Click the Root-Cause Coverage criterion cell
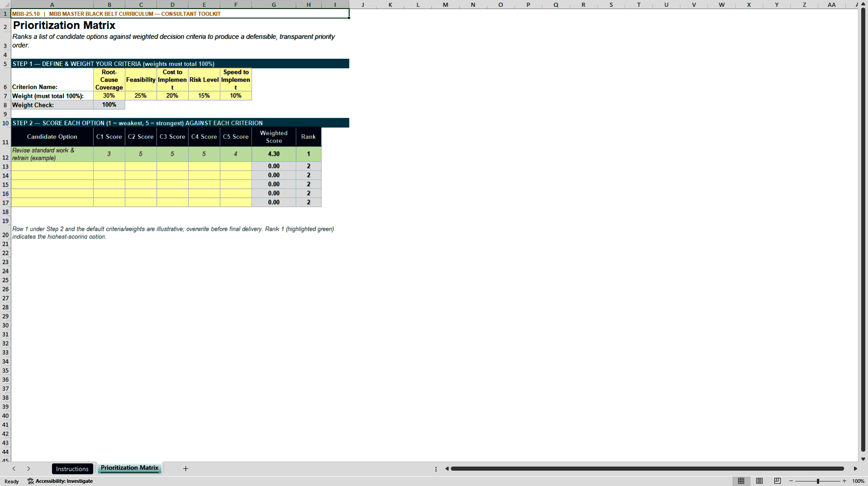The image size is (868, 486). (x=109, y=79)
